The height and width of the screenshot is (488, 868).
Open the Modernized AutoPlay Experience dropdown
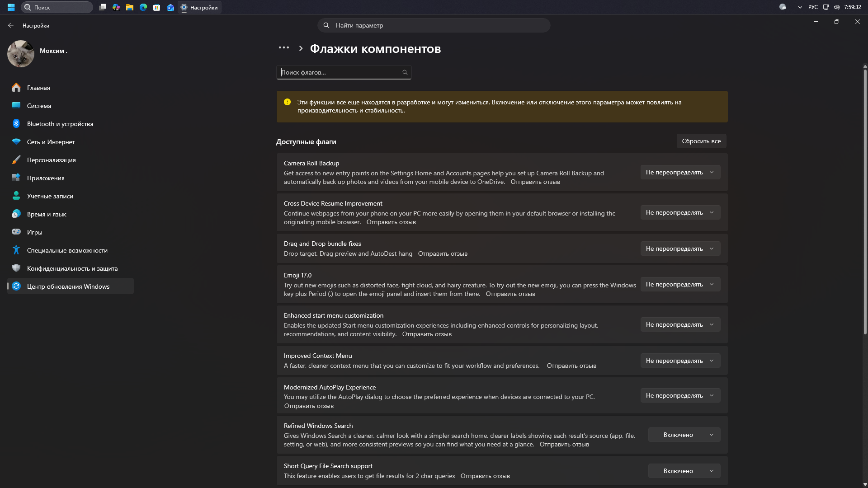[x=680, y=395]
